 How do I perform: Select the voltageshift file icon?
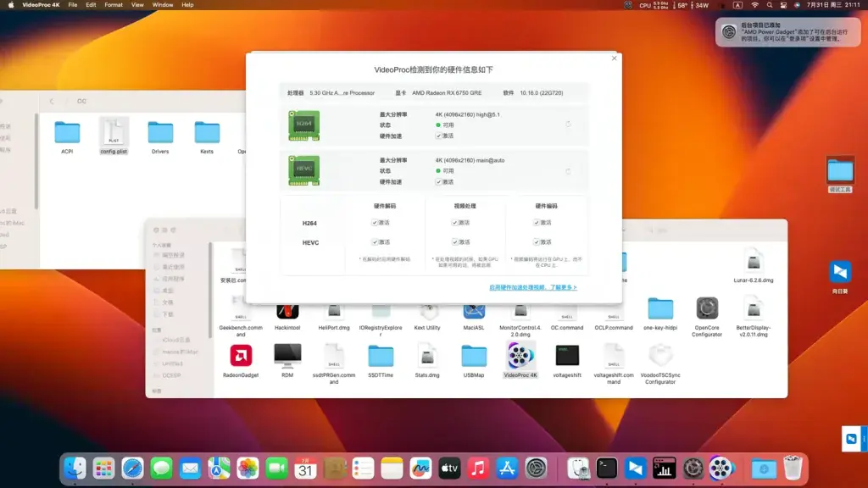567,356
